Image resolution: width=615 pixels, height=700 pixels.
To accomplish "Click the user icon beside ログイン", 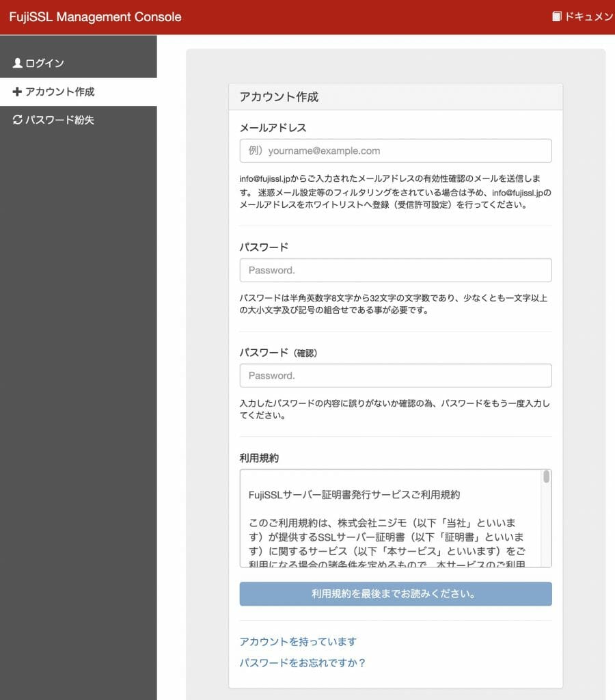I will coord(17,63).
